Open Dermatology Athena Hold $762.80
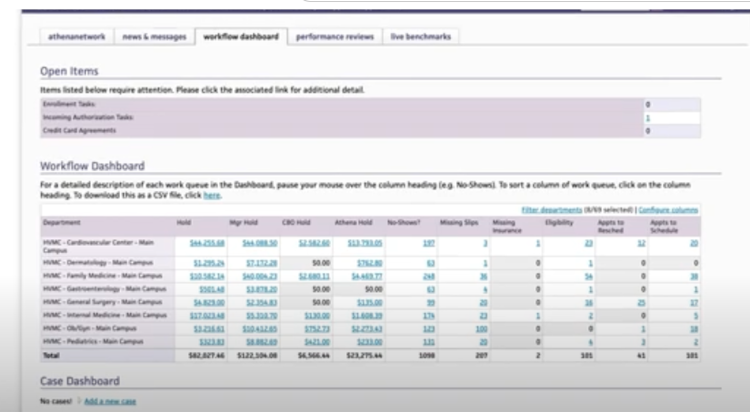The height and width of the screenshot is (412, 750). pos(370,263)
